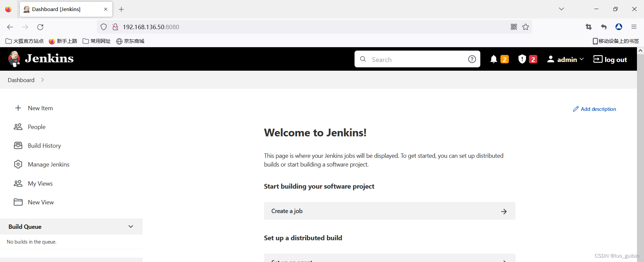Click the New Item plus icon
Screen dimensions: 644x262
point(18,108)
